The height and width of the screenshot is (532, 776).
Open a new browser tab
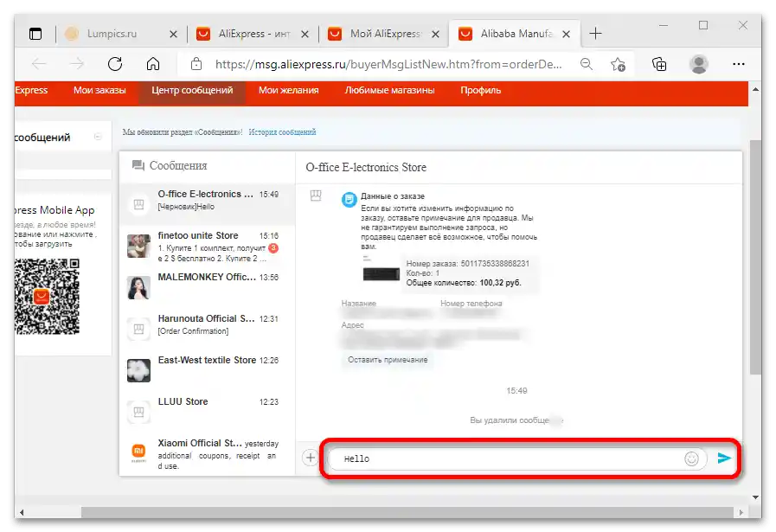tap(595, 34)
